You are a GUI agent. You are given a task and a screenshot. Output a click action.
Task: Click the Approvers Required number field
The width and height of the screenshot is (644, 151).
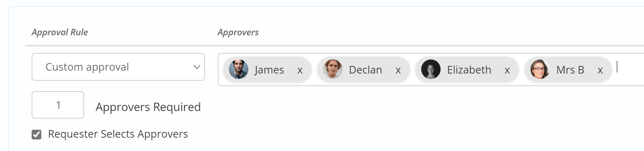[x=58, y=105]
